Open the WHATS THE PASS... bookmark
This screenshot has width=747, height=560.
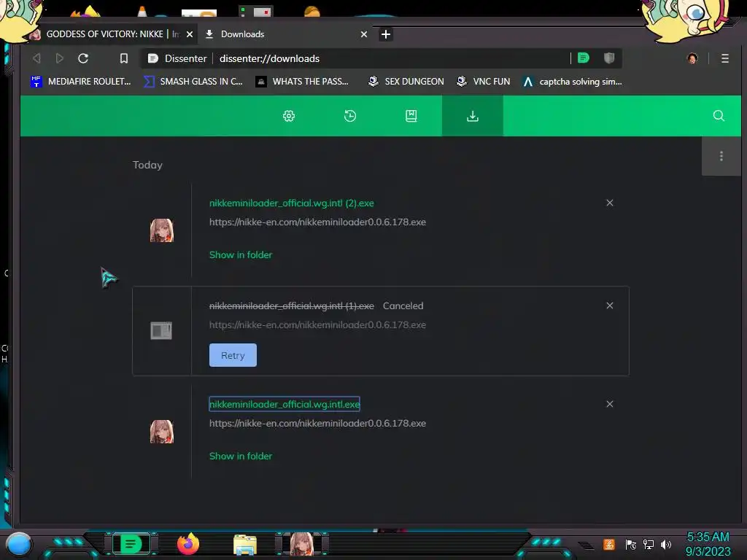(x=302, y=82)
